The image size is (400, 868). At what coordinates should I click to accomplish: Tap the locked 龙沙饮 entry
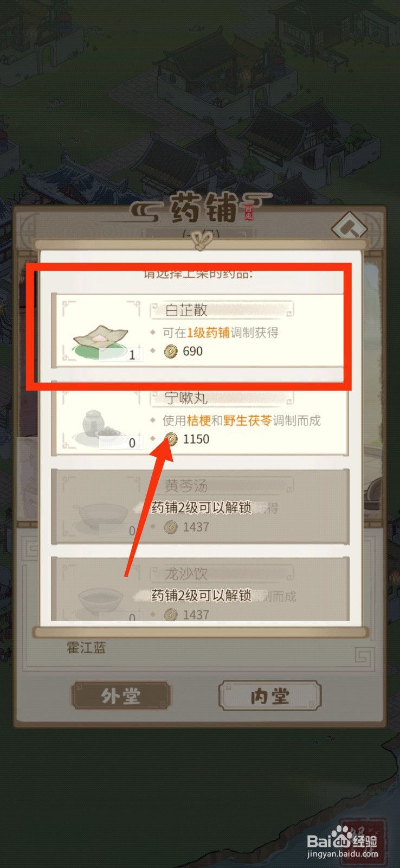[200, 589]
